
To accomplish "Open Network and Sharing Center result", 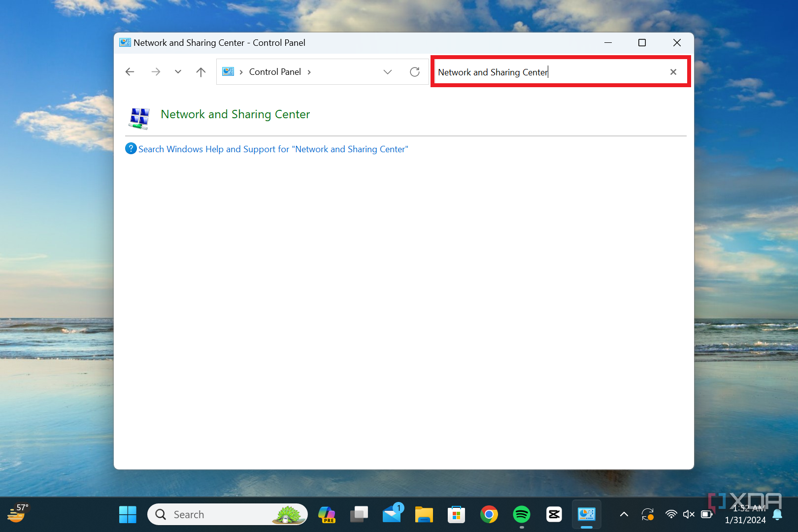I will click(x=235, y=114).
